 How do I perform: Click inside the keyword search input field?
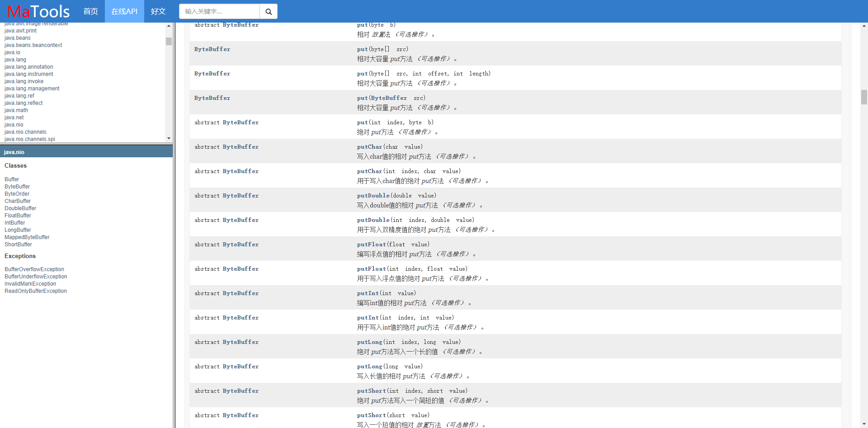[217, 11]
